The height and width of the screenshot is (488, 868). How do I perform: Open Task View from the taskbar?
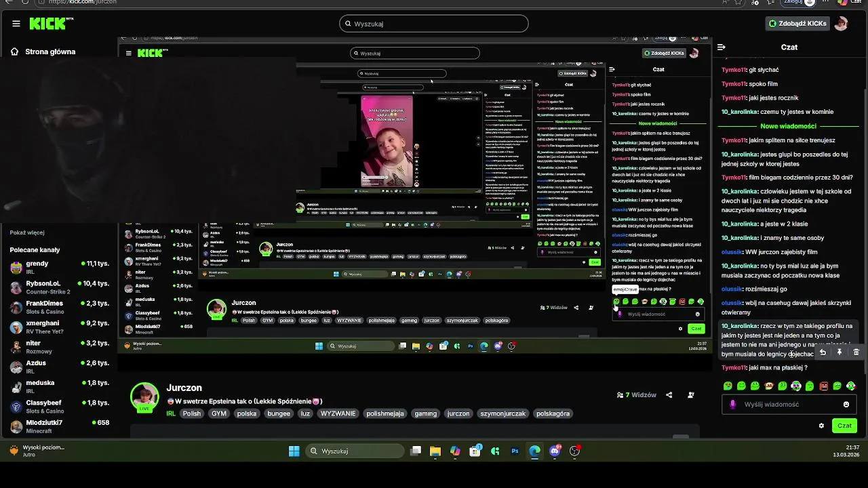tap(416, 451)
